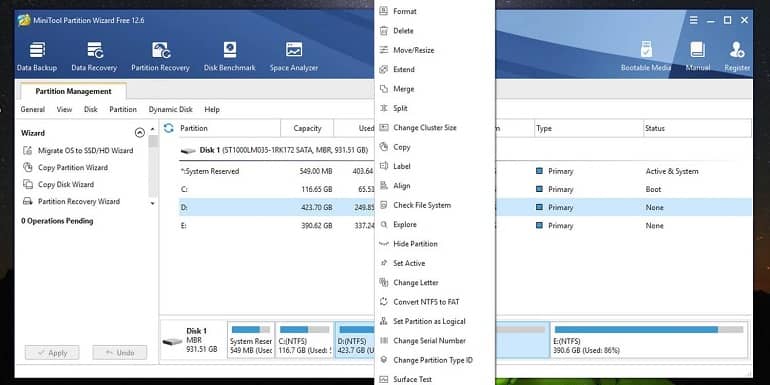
Task: Click the Copy icon in the context menu
Action: click(x=384, y=147)
